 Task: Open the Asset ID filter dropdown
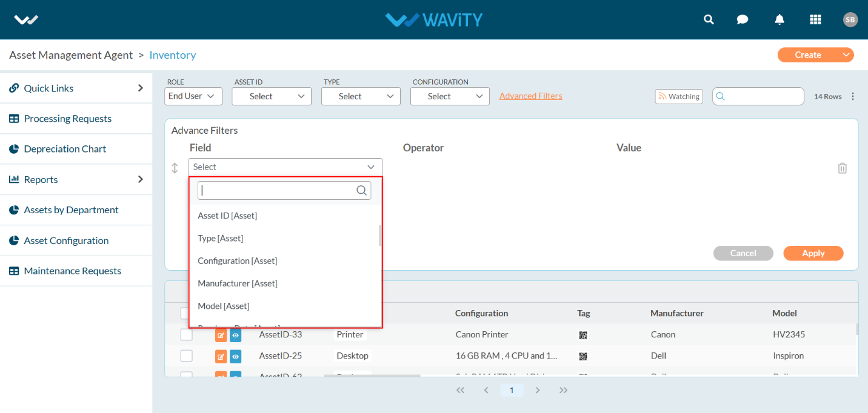272,96
